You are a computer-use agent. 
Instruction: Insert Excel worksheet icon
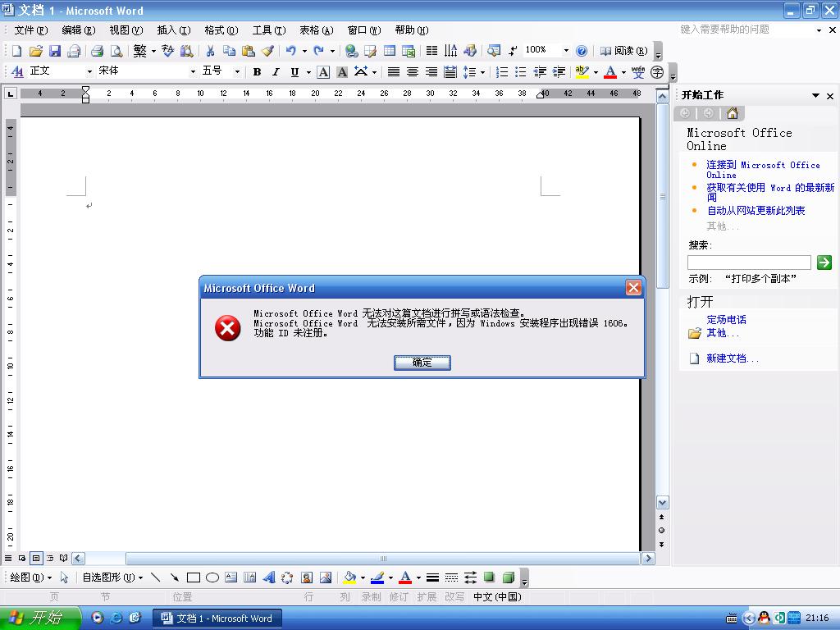coord(409,51)
